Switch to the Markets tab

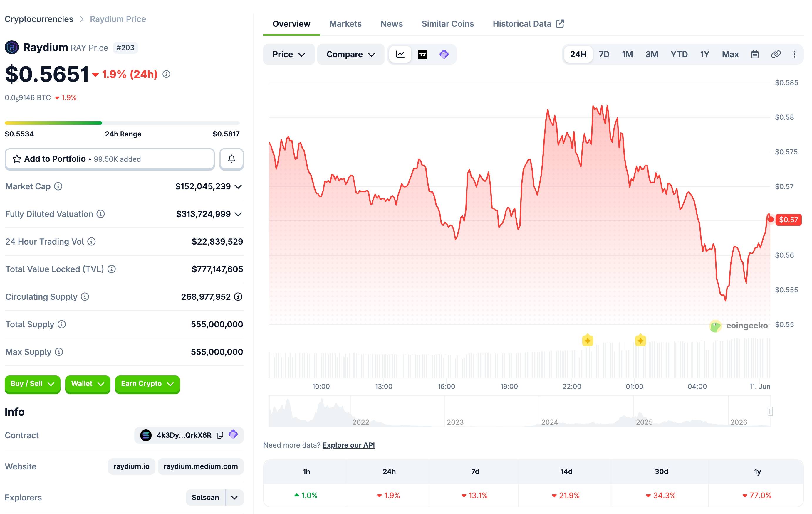(345, 23)
